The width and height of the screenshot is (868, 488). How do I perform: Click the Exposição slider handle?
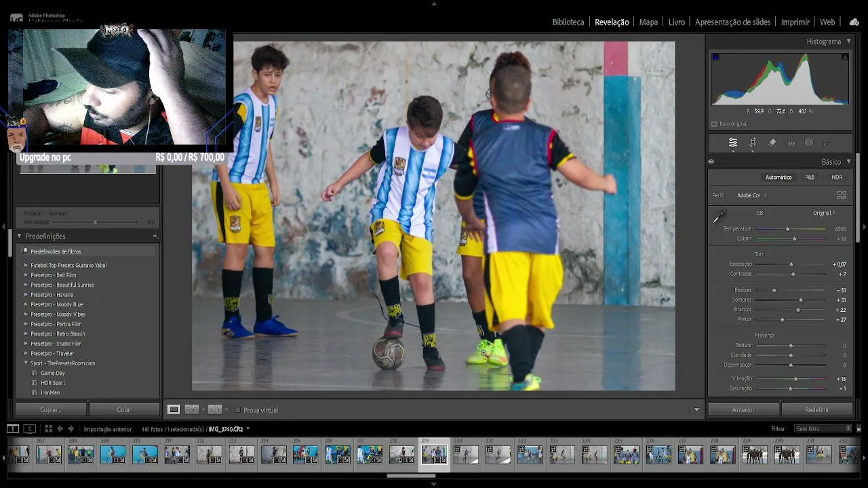click(791, 264)
